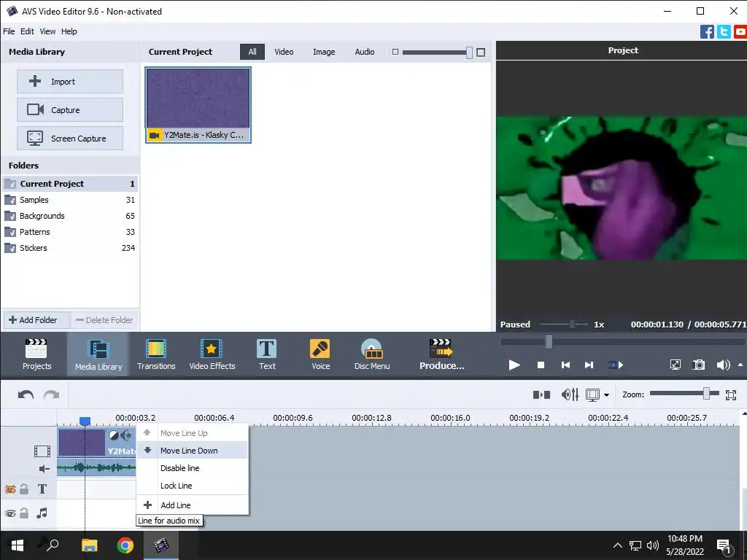The height and width of the screenshot is (560, 747).
Task: Toggle lock on the music line
Action: tap(24, 513)
